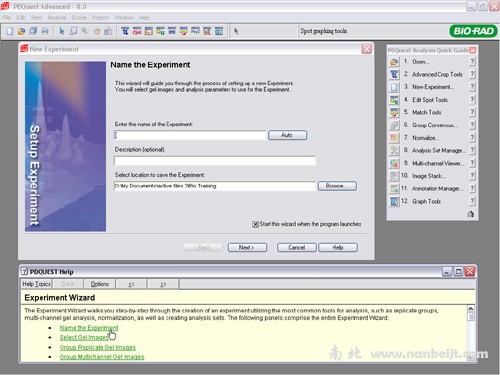Click Graph Tools icon in Quick Guide
This screenshot has width=500, height=375.
click(394, 201)
